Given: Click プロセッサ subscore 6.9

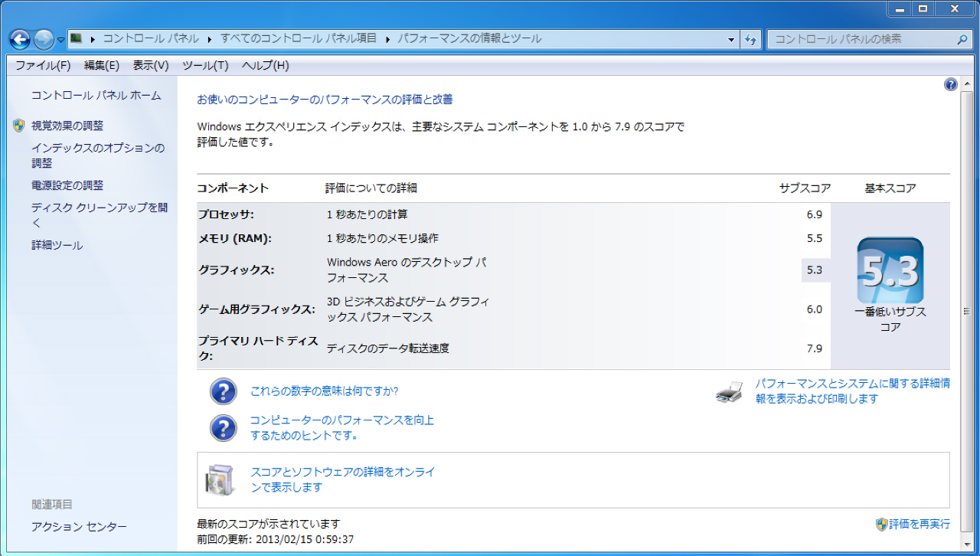Looking at the screenshot, I should pos(814,214).
